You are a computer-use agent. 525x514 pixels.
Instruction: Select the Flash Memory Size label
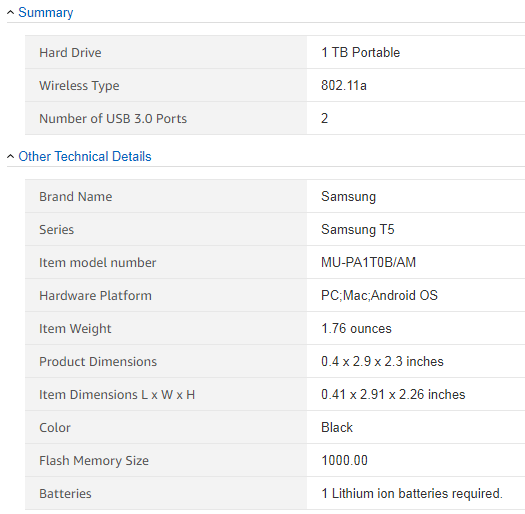click(x=94, y=461)
